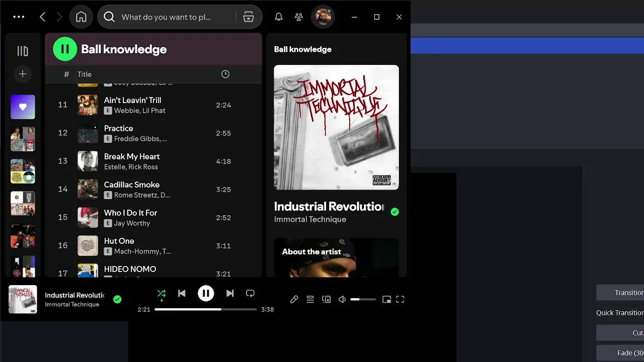This screenshot has width=644, height=362.
Task: Sort the track list by the Title column
Action: (x=85, y=74)
